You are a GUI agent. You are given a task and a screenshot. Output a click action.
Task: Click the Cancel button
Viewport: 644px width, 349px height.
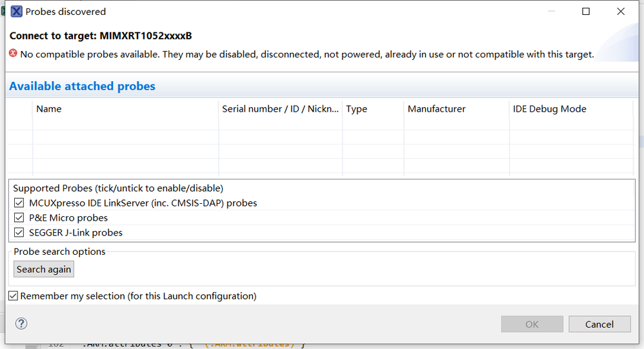coord(599,324)
